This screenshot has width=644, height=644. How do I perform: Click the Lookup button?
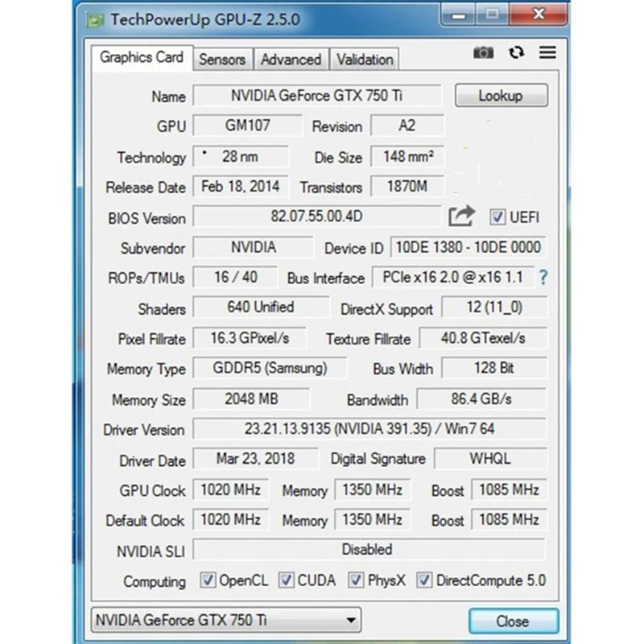click(x=501, y=96)
